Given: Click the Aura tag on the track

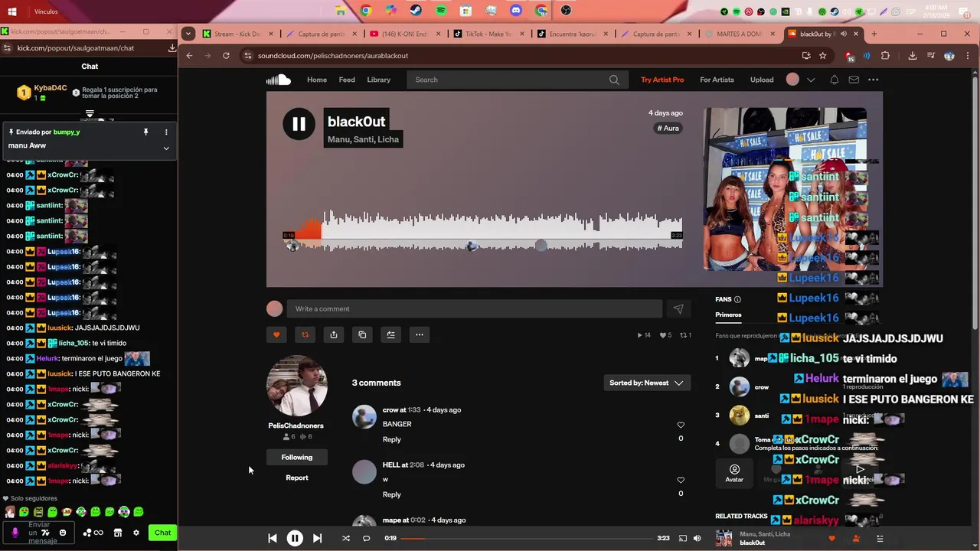Looking at the screenshot, I should (x=668, y=128).
